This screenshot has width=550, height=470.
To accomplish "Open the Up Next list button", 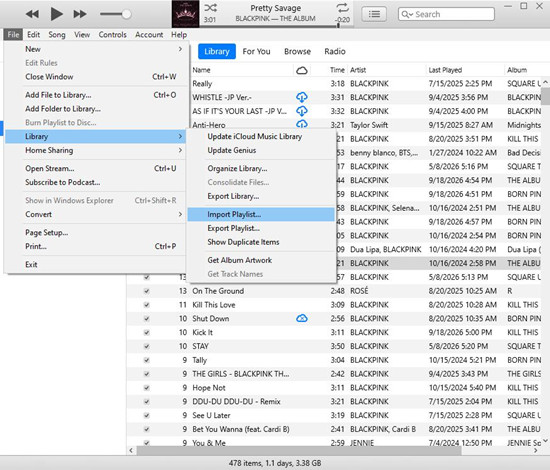I will coord(374,14).
